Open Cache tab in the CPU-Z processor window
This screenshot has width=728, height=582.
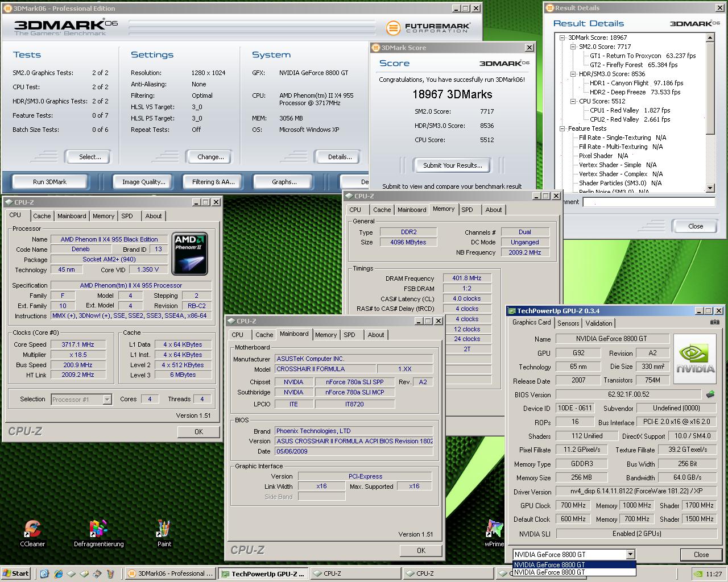(x=42, y=216)
